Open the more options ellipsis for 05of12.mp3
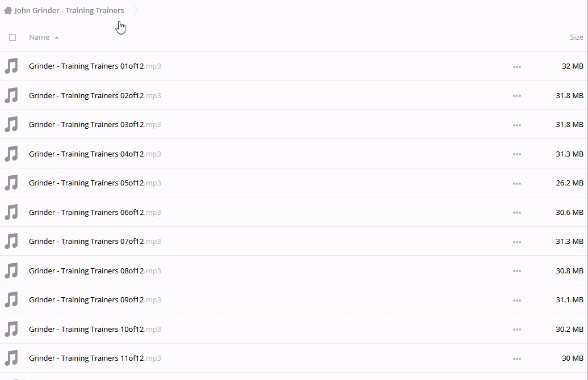The width and height of the screenshot is (588, 380). (x=516, y=184)
